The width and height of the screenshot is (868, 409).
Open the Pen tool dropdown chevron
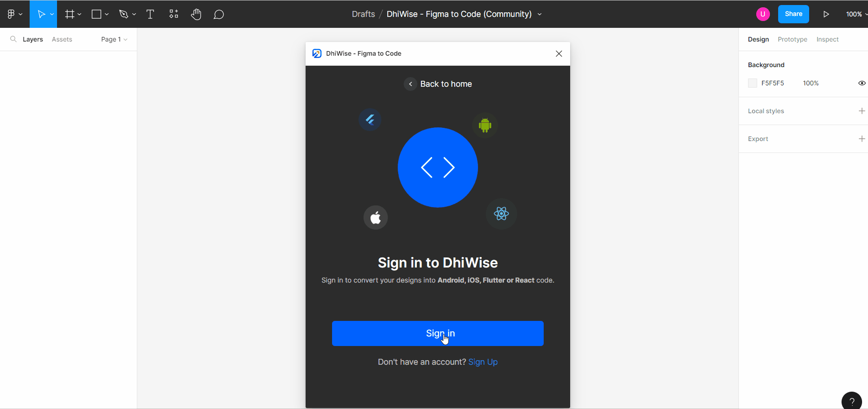point(134,15)
